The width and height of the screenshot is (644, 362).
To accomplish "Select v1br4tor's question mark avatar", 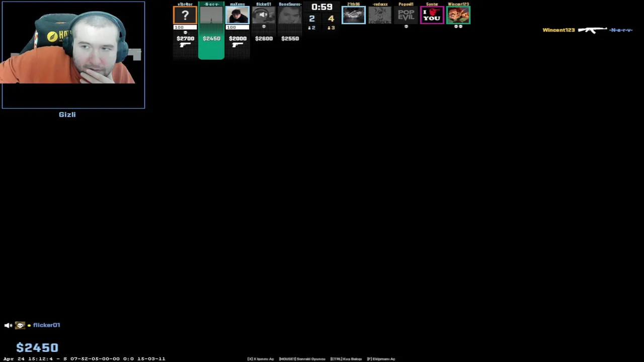I will (x=185, y=16).
